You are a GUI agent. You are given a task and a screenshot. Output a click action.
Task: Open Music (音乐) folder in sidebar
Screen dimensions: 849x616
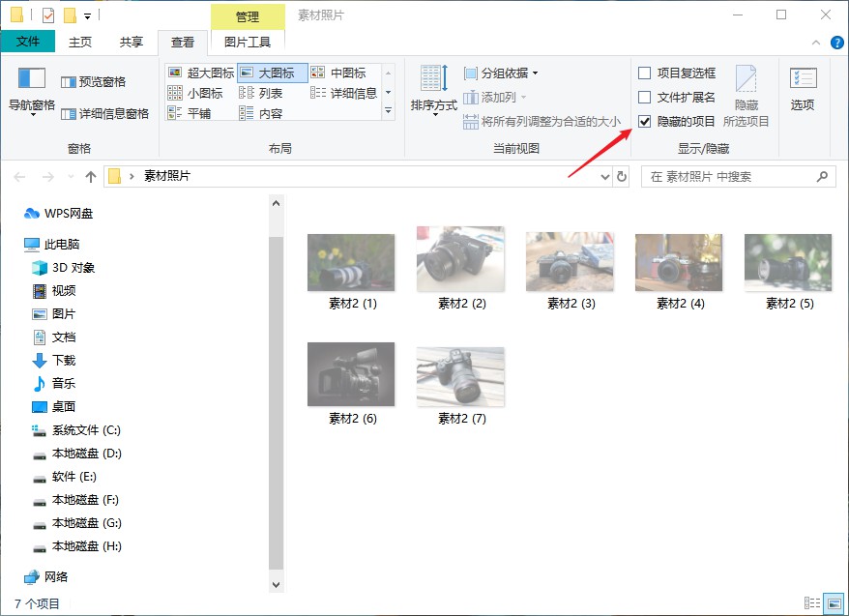tap(53, 383)
